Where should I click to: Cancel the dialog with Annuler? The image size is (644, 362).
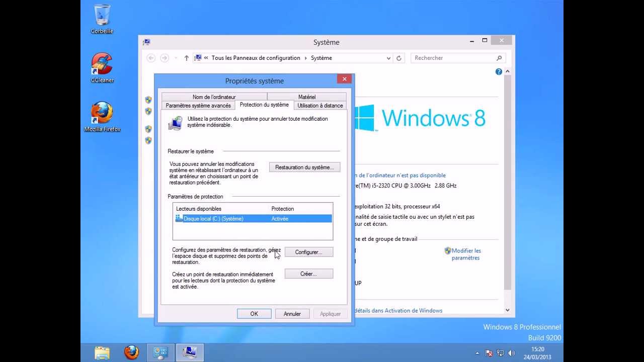tap(292, 314)
